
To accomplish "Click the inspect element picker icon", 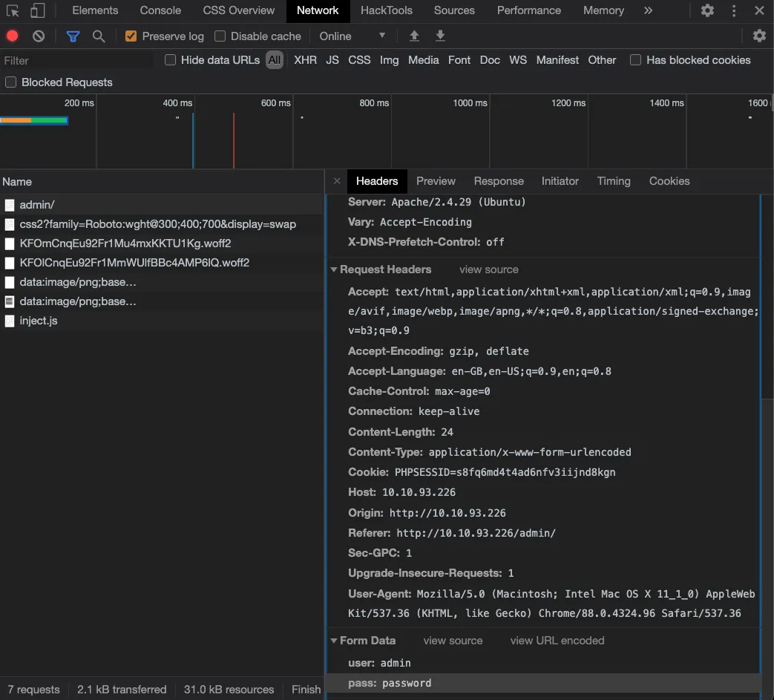I will [13, 10].
